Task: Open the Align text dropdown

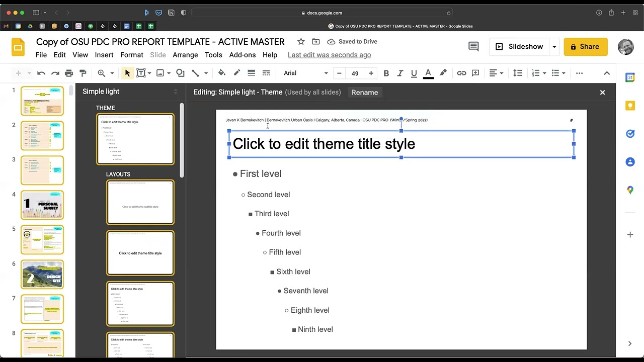Action: 496,73
